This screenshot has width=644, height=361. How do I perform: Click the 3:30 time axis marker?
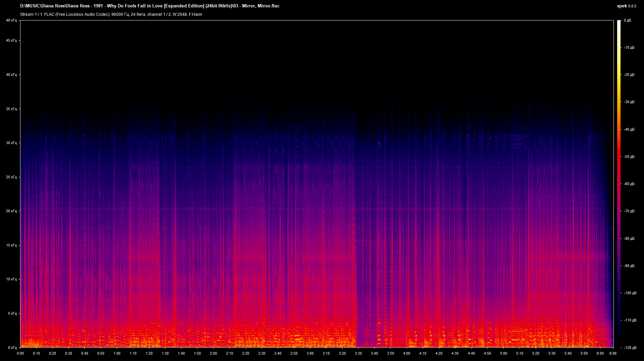358,353
